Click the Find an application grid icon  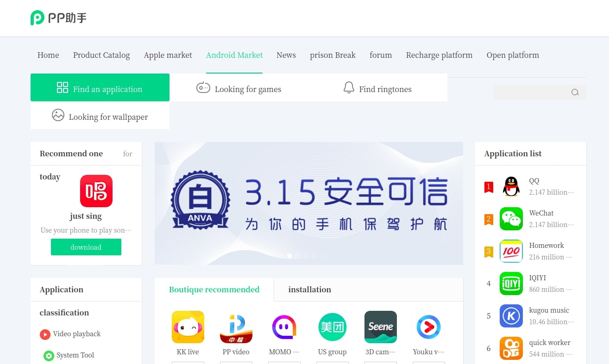coord(63,87)
